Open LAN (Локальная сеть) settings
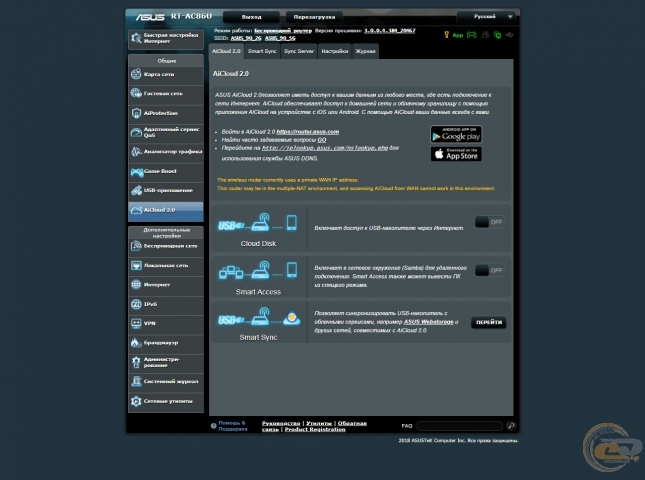Viewport: 645px width, 480px height. [165, 265]
